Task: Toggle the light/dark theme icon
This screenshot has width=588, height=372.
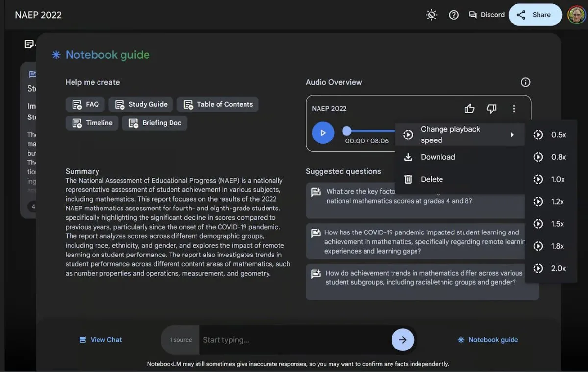Action: [432, 15]
